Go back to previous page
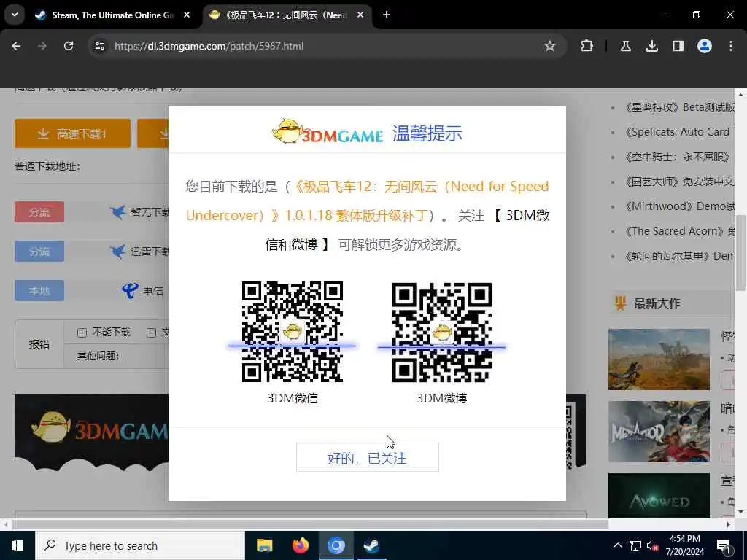This screenshot has width=747, height=560. point(16,46)
